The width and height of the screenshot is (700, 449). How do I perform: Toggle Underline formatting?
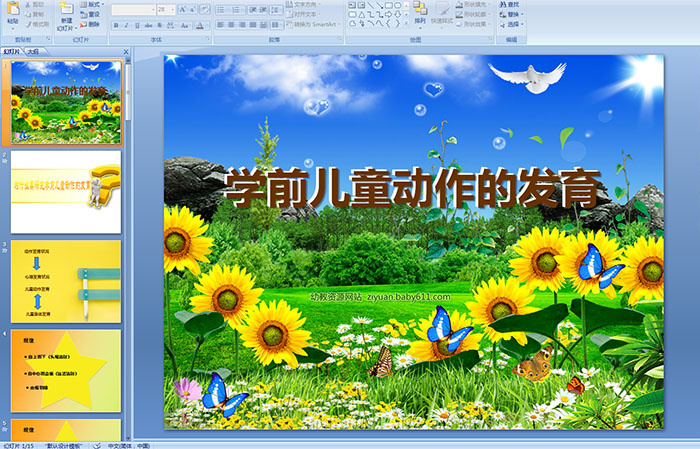pyautogui.click(x=137, y=25)
